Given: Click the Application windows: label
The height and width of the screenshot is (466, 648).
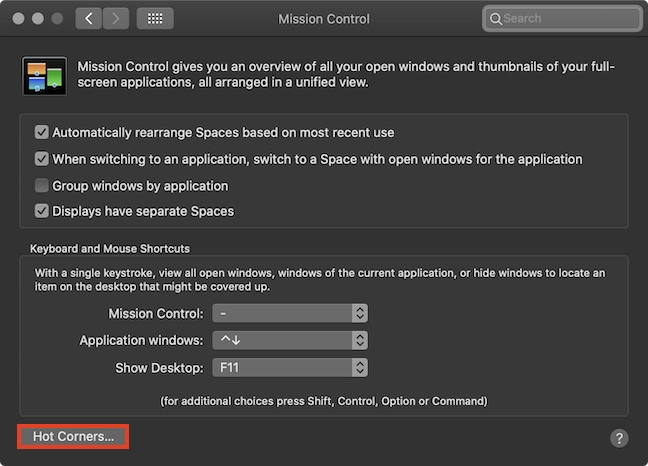Looking at the screenshot, I should click(141, 340).
